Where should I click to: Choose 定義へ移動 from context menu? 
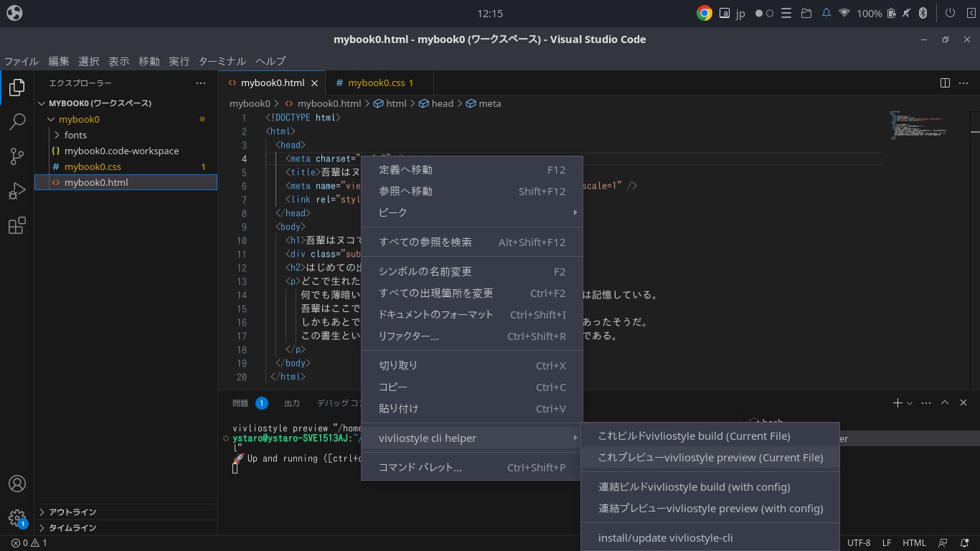[x=472, y=169]
